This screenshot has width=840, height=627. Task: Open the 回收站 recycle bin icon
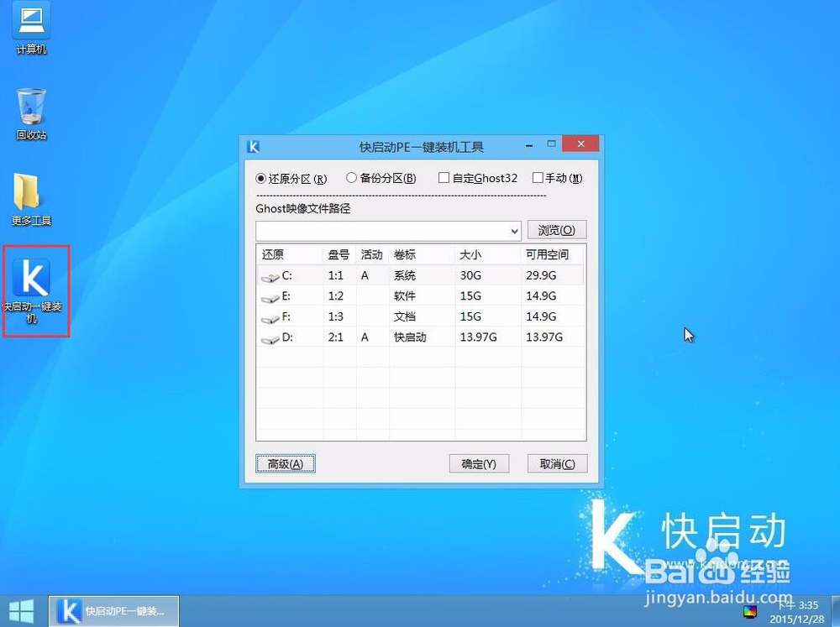31,115
